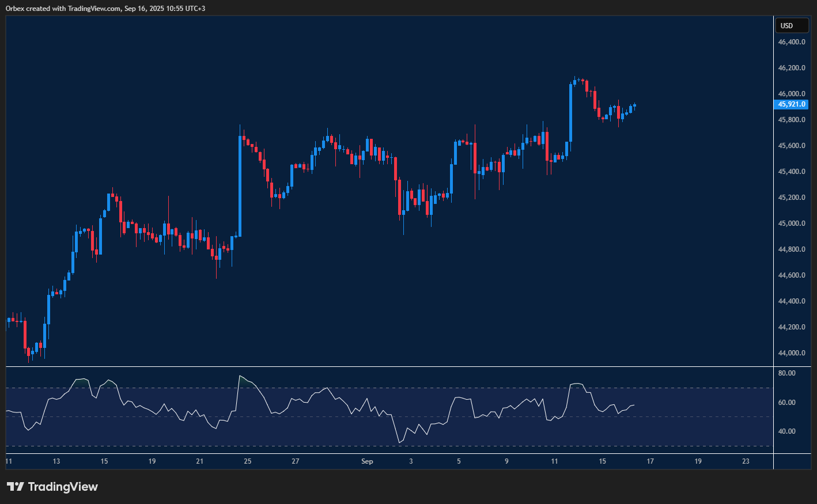This screenshot has width=817, height=504.
Task: Click the TradingView logo icon
Action: pos(16,487)
